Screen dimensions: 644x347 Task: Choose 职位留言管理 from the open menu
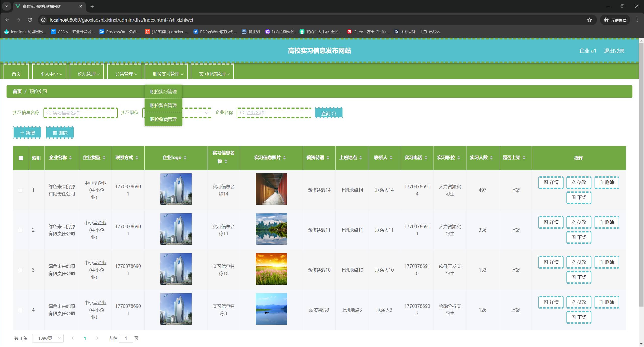click(x=163, y=106)
